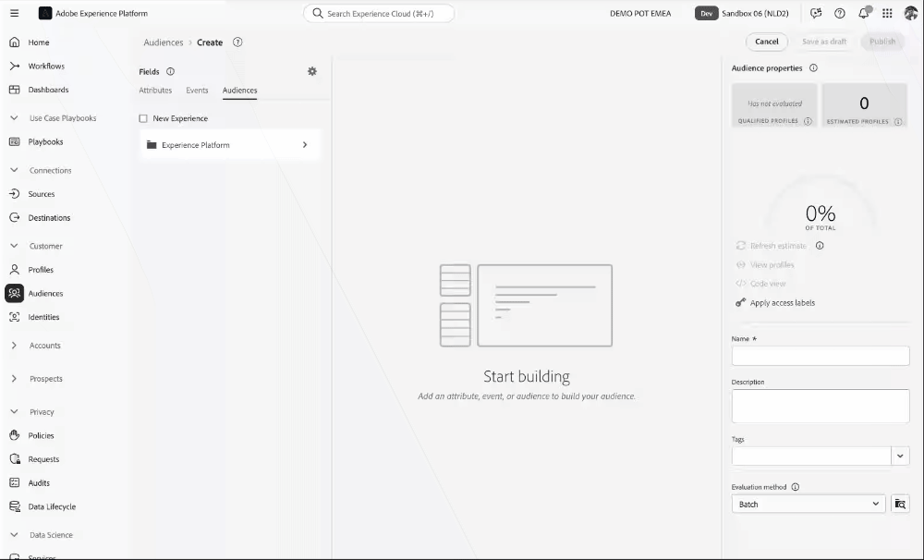Click the Audiences breadcrumb link
Image resolution: width=924 pixels, height=560 pixels.
(164, 43)
